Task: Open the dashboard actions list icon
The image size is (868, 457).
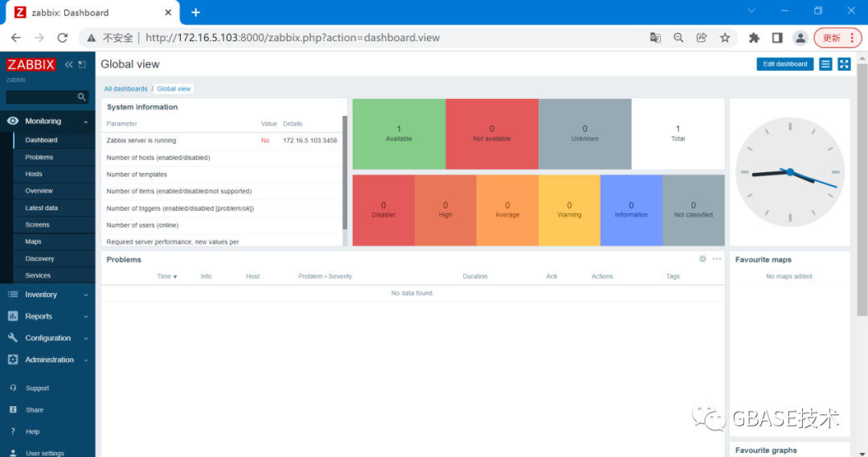Action: coord(825,64)
